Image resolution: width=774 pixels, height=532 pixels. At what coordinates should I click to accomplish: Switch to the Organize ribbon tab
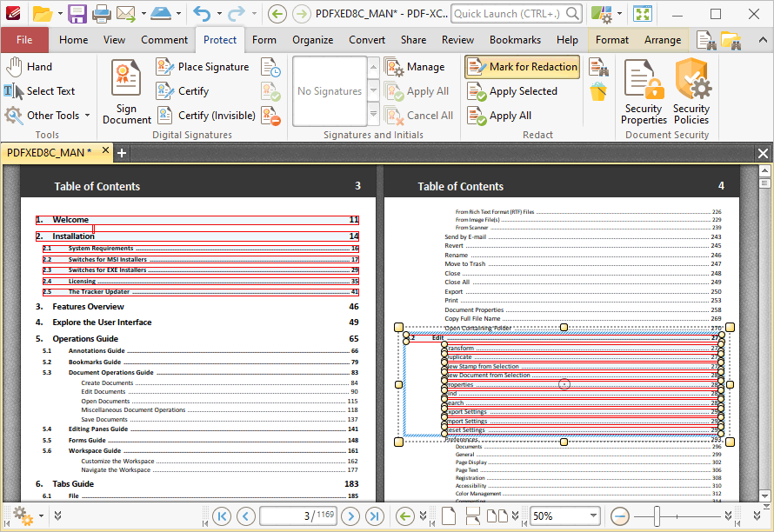coord(312,40)
